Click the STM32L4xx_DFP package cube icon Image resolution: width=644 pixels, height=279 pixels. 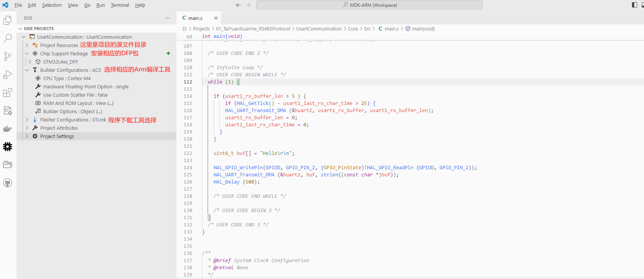coord(38,62)
